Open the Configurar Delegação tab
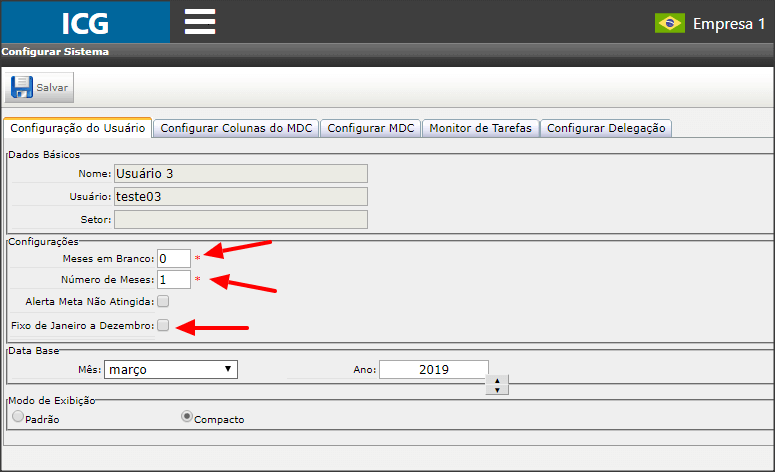The height and width of the screenshot is (472, 775). pyautogui.click(x=606, y=128)
